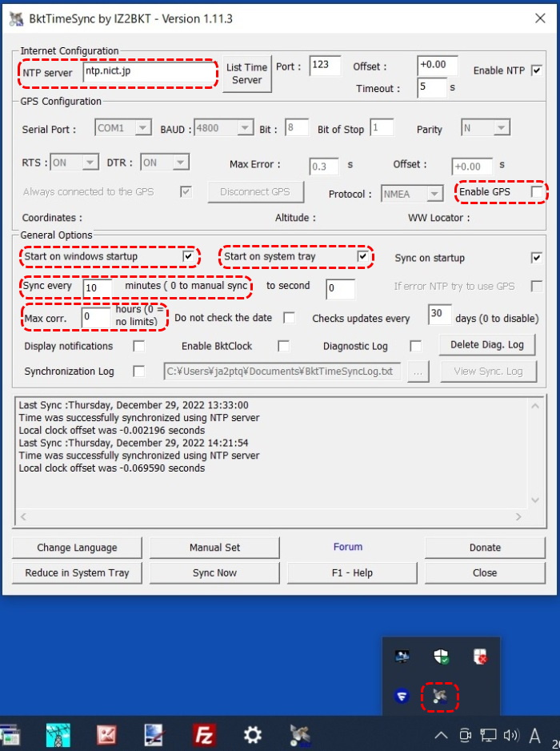The image size is (560, 751).
Task: Click the Disconnect GPS button
Action: tap(255, 192)
